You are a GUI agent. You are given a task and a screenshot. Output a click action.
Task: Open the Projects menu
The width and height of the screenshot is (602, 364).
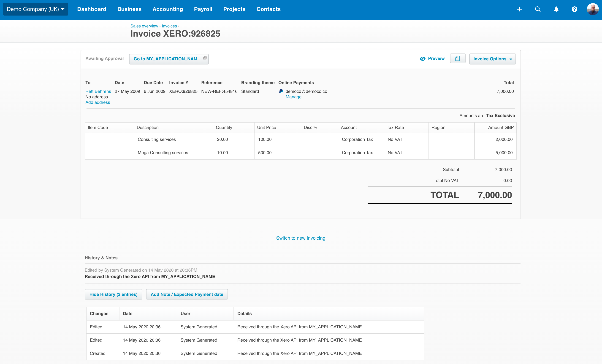(x=234, y=9)
